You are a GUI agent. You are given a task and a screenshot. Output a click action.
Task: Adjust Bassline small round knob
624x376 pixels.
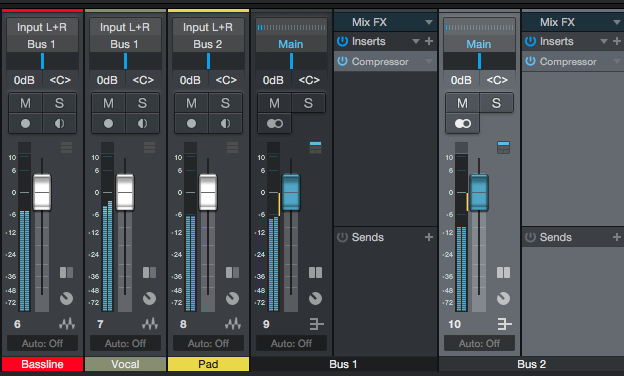(x=66, y=298)
